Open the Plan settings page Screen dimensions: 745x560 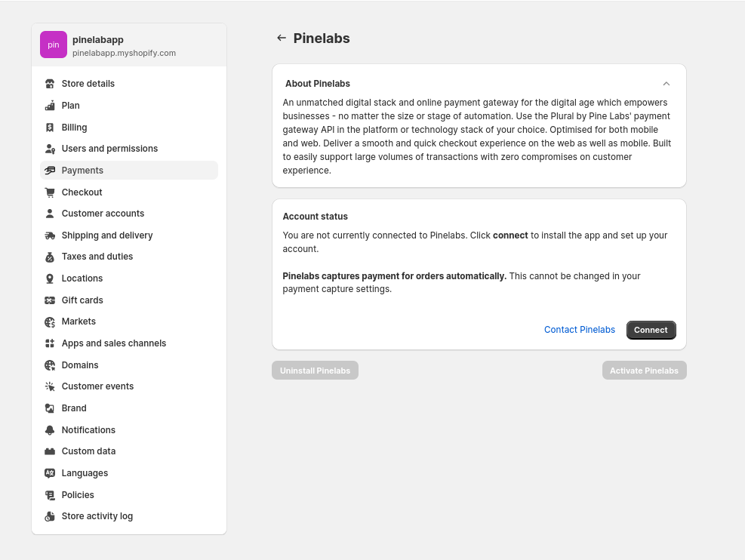[129, 106]
